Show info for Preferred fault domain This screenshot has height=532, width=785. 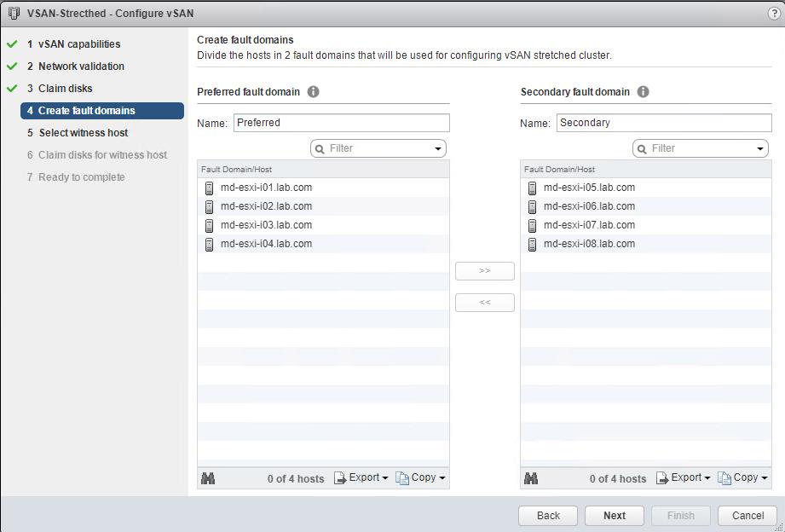(314, 92)
